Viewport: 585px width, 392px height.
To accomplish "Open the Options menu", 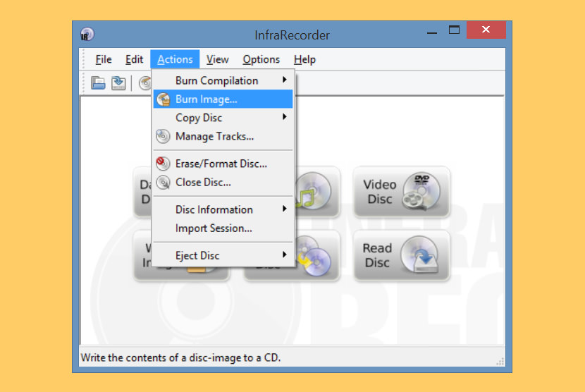I will point(261,59).
